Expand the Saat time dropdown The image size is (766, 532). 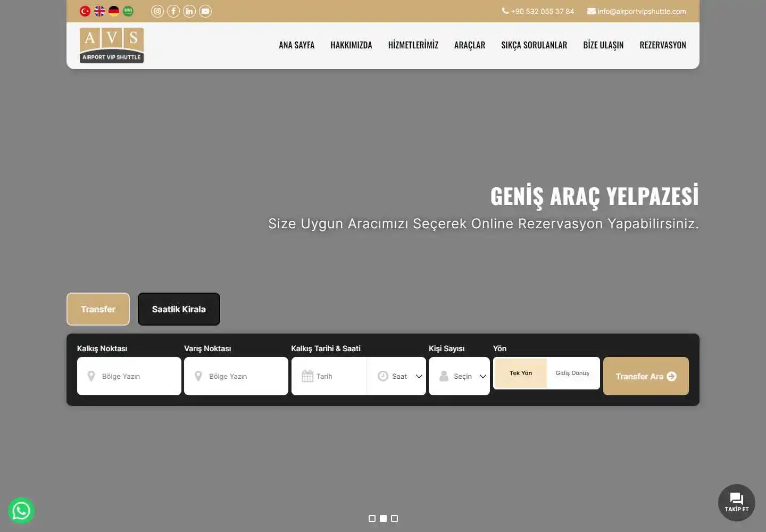pyautogui.click(x=397, y=376)
